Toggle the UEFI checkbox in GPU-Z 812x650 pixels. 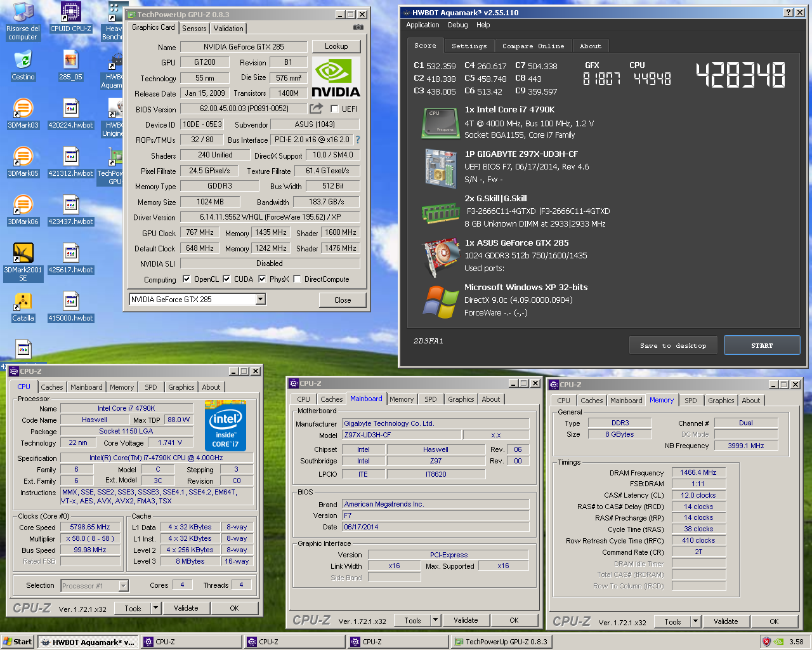tap(334, 109)
